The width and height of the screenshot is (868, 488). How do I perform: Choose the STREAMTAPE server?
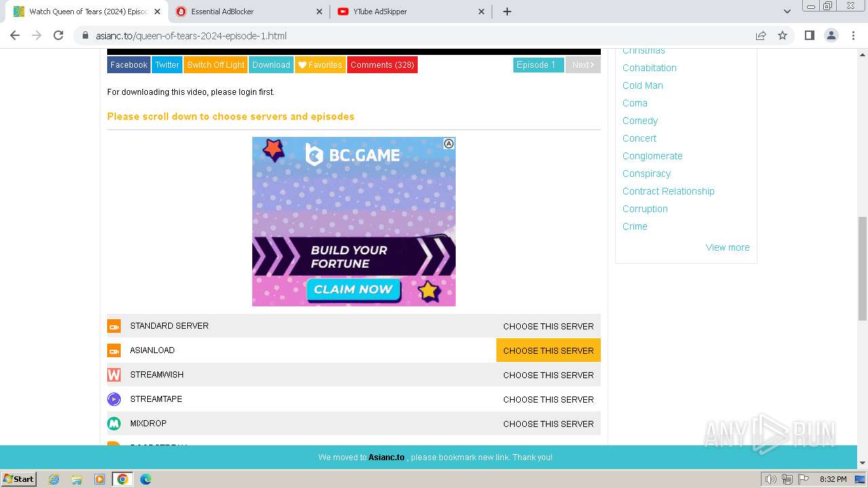(549, 399)
